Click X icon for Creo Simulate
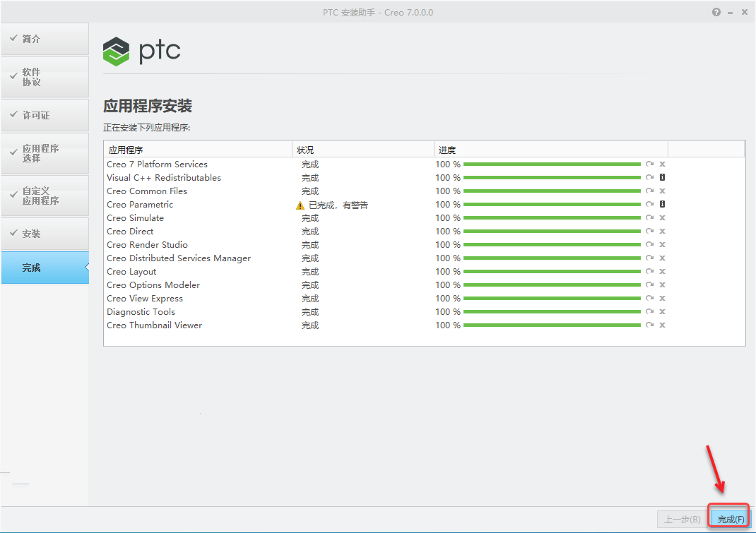Screen dimensions: 756x533 click(663, 218)
